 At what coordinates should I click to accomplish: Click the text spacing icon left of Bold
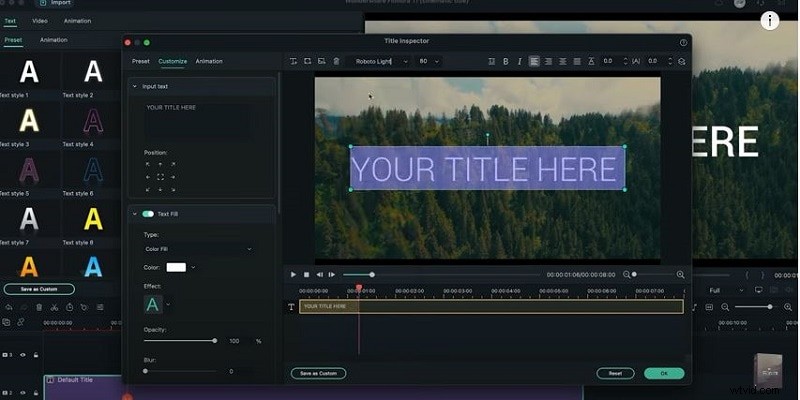491,61
